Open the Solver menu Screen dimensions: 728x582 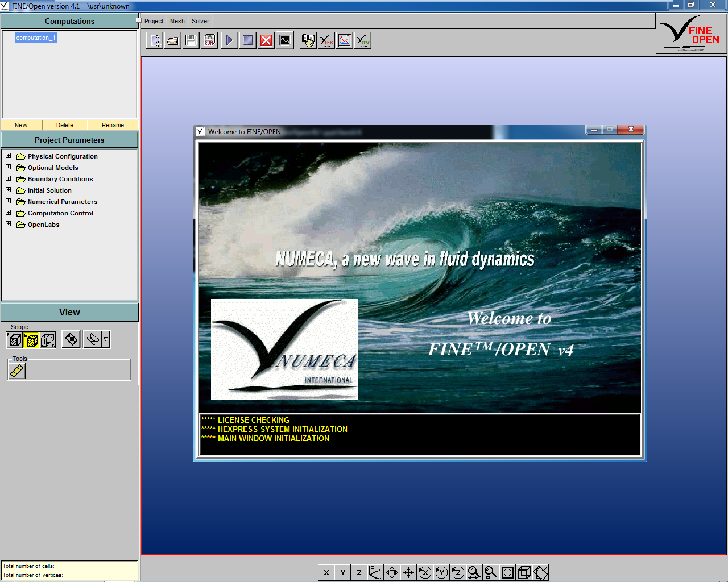coord(200,21)
